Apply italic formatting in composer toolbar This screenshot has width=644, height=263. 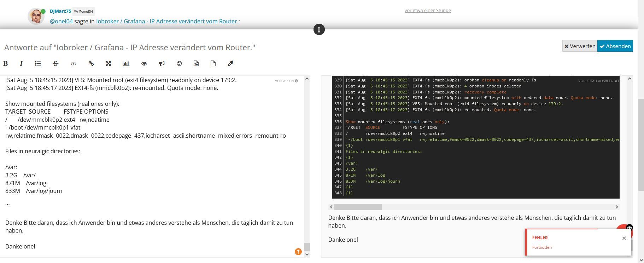click(x=21, y=64)
